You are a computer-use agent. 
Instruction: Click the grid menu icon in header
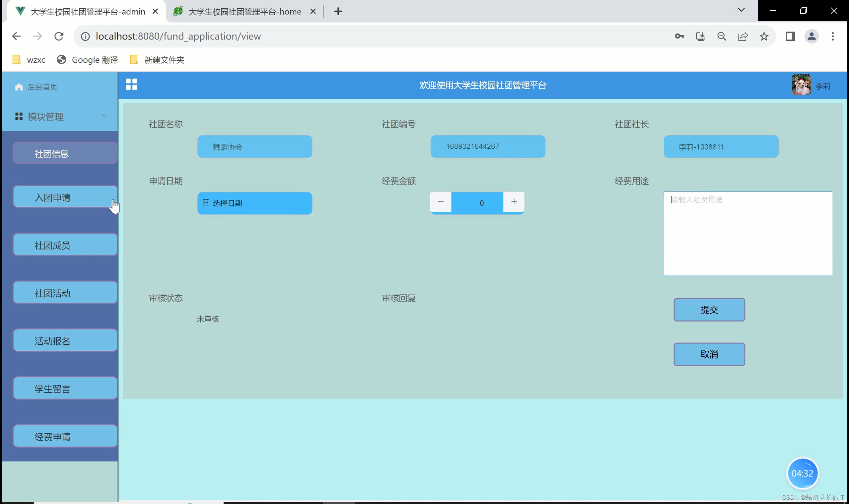131,84
